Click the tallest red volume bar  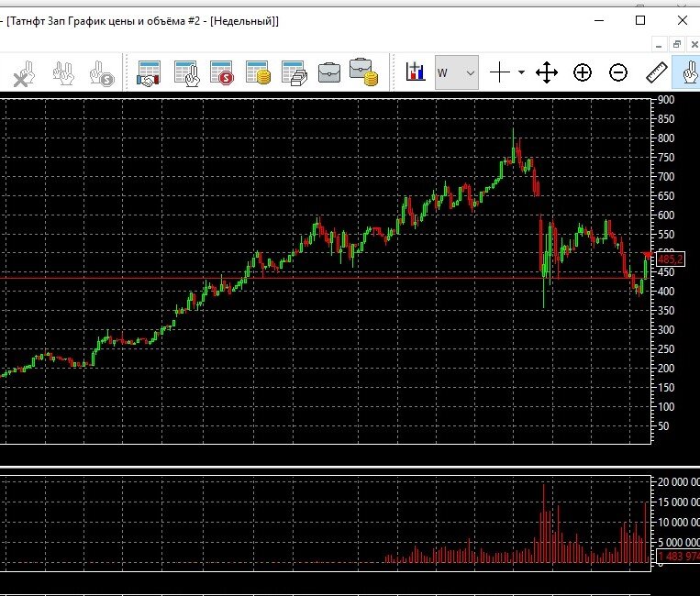(543, 524)
